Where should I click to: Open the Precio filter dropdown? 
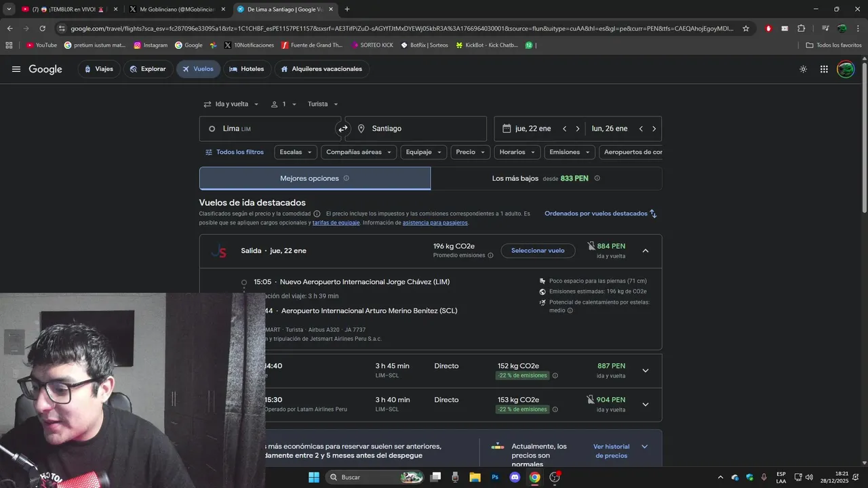tap(471, 152)
